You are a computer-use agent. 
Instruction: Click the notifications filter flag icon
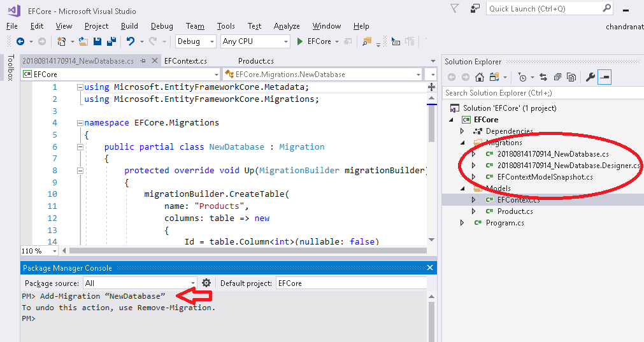(x=455, y=8)
